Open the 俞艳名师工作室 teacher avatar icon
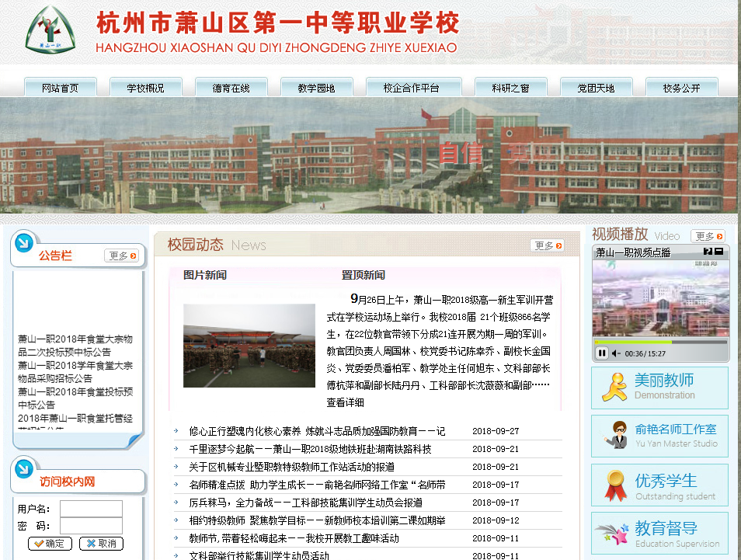This screenshot has width=741, height=560. pos(616,435)
